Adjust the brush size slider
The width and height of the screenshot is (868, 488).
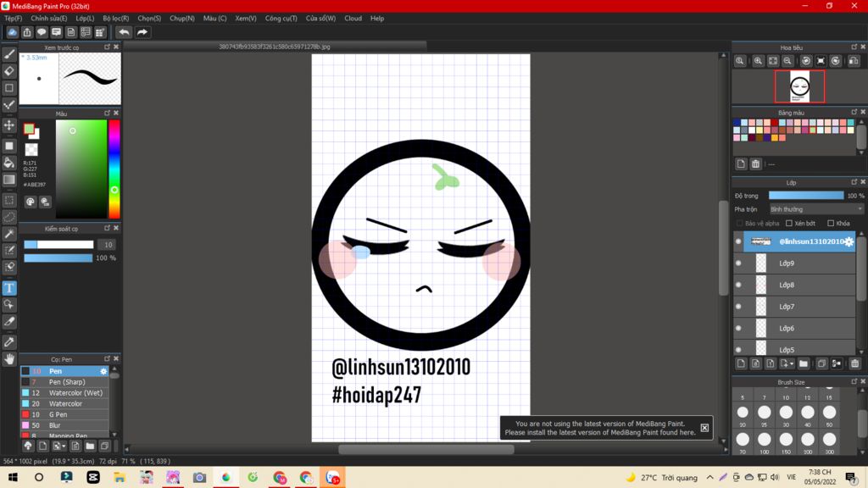coord(58,245)
